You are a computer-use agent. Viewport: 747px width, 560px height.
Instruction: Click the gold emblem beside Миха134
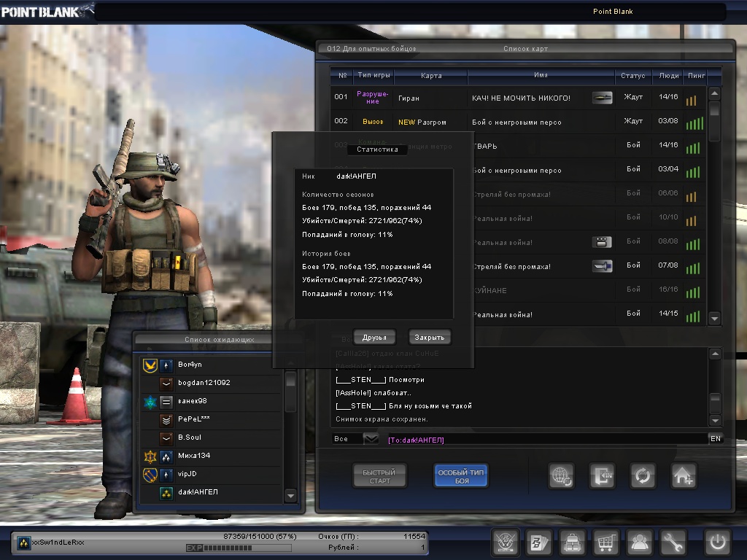tap(150, 456)
